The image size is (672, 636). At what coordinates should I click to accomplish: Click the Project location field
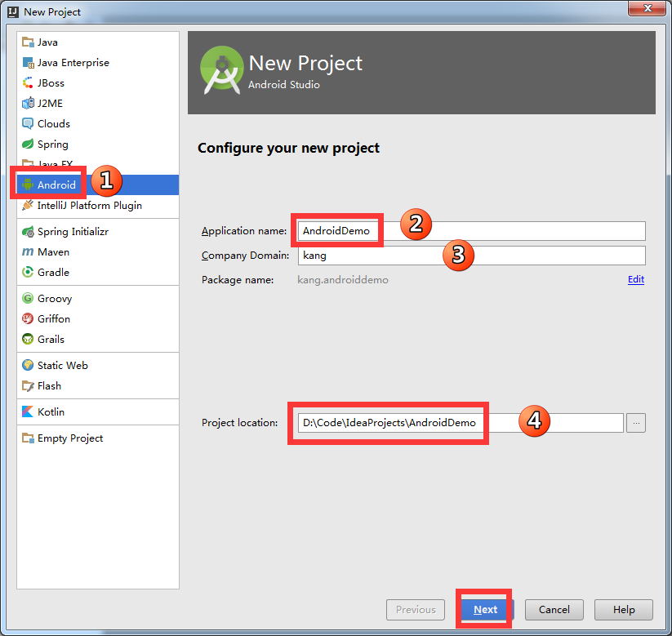coord(461,423)
